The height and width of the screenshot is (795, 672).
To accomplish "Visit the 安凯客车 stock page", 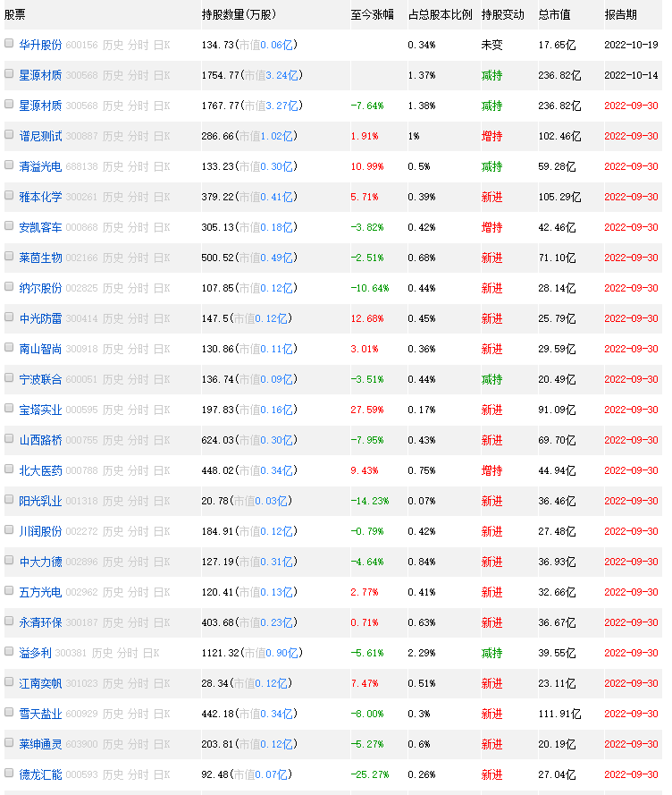I will [40, 228].
